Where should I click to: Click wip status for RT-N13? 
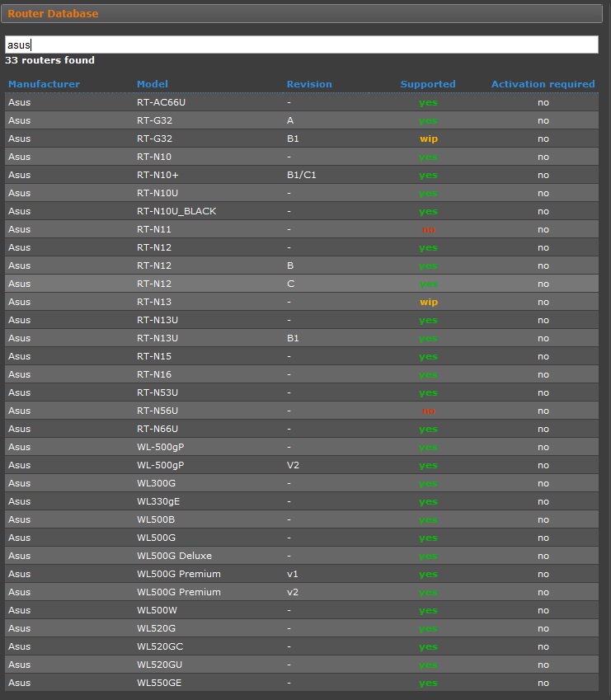(x=429, y=302)
